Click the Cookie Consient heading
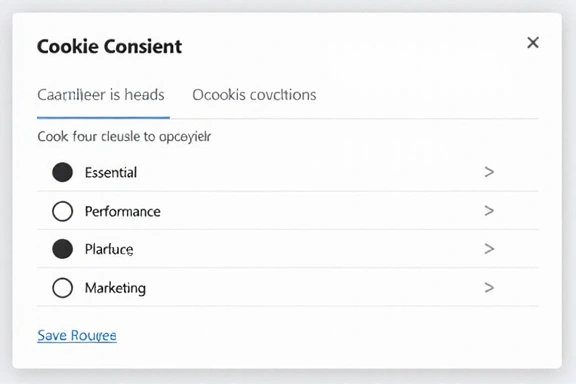The image size is (576, 384). 109,47
